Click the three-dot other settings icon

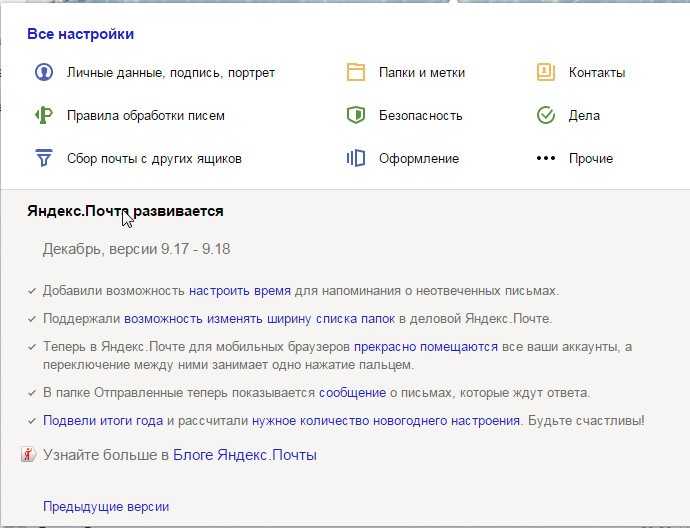coord(546,158)
